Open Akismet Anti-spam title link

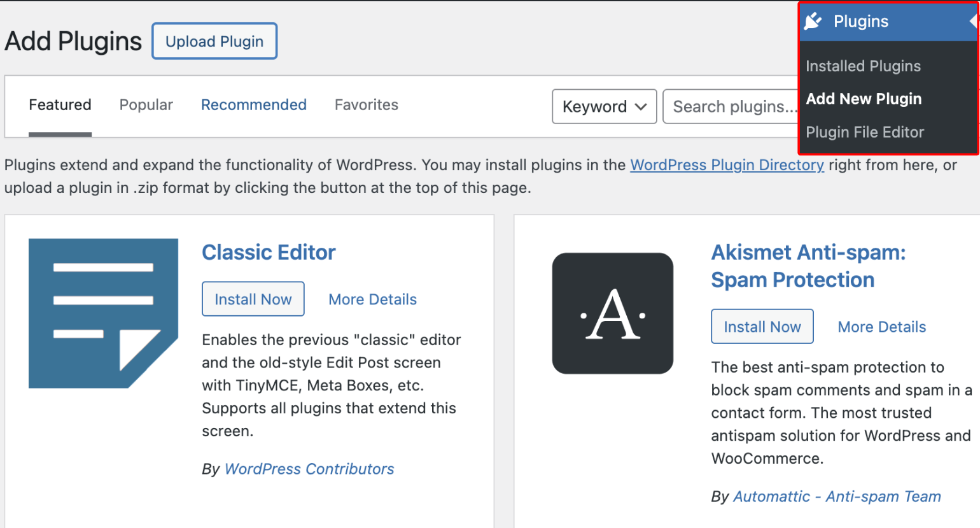coord(808,266)
